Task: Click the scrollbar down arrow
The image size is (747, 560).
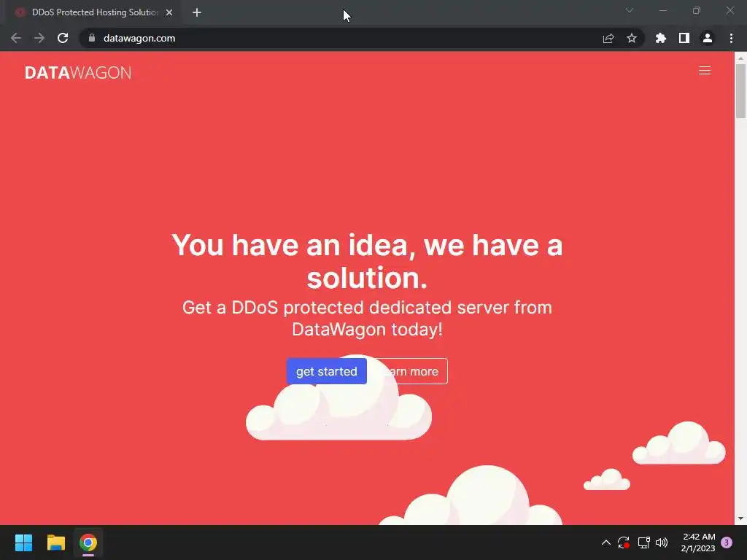Action: point(740,518)
